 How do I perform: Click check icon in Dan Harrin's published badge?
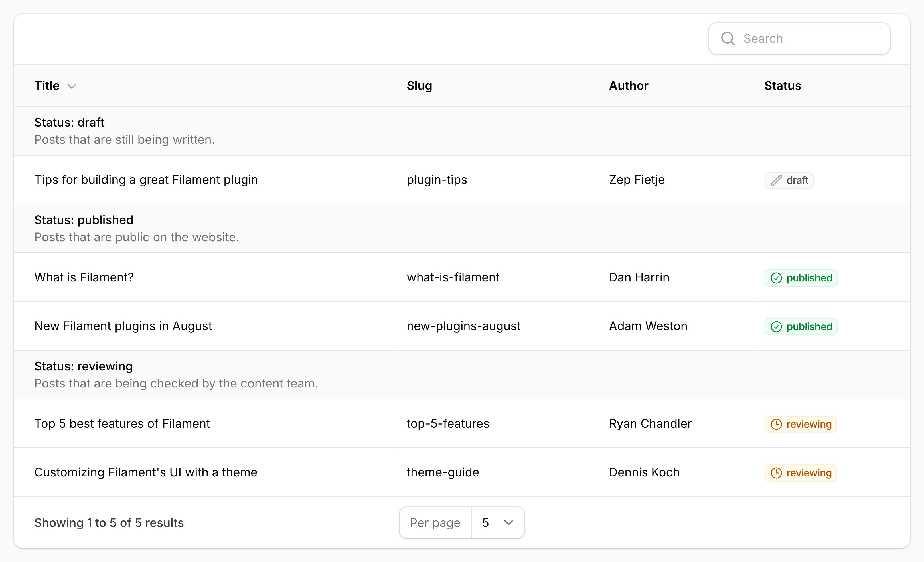(776, 278)
